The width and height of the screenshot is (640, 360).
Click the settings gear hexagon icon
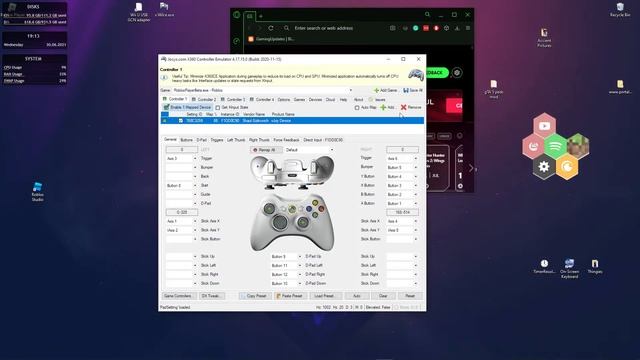point(544,167)
